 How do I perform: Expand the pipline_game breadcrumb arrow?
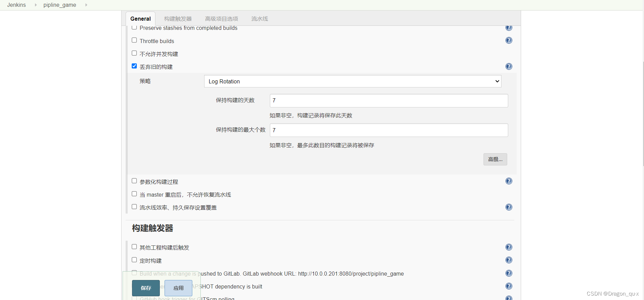click(86, 5)
